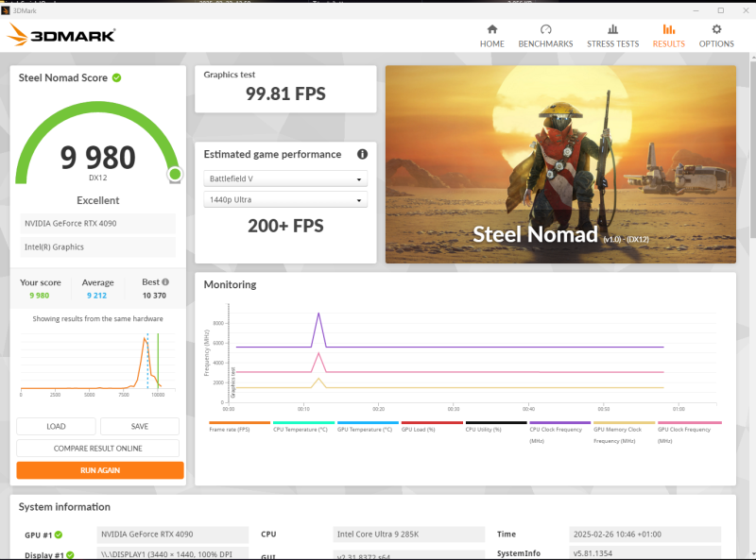Click the GPU #1 green check icon
The image size is (756, 560).
(59, 535)
